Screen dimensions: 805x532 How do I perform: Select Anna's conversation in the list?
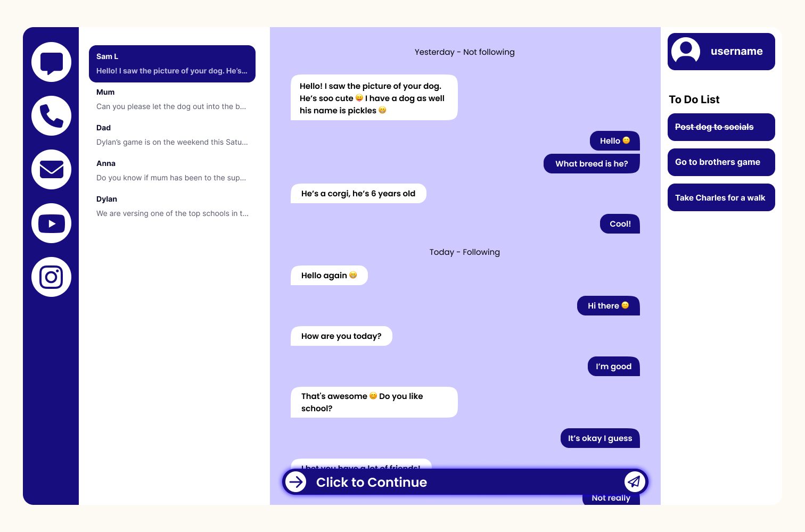(172, 171)
